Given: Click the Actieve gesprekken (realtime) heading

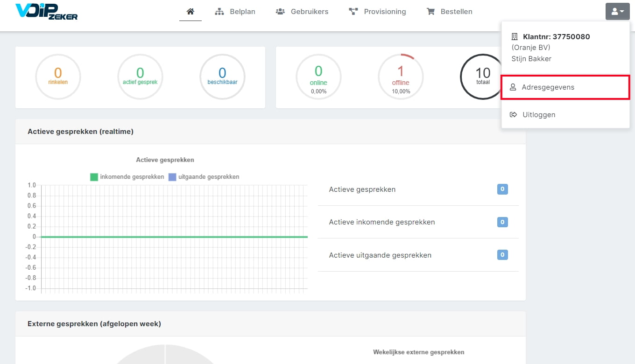Looking at the screenshot, I should pos(80,132).
